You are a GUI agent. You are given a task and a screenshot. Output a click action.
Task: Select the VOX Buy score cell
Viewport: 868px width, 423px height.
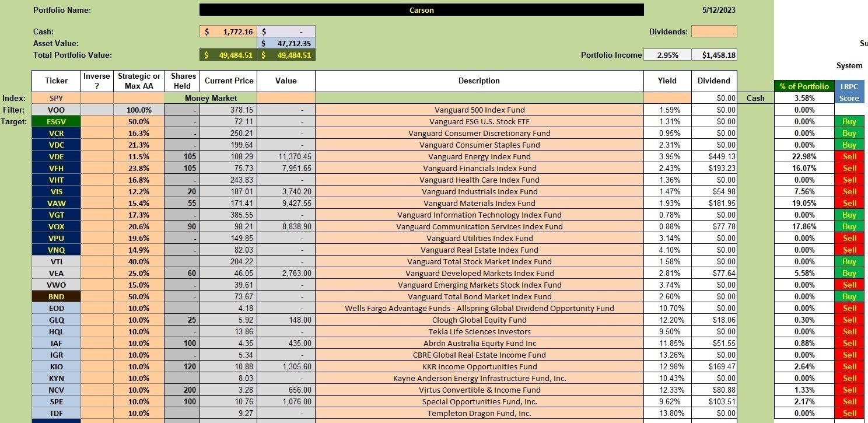click(849, 226)
